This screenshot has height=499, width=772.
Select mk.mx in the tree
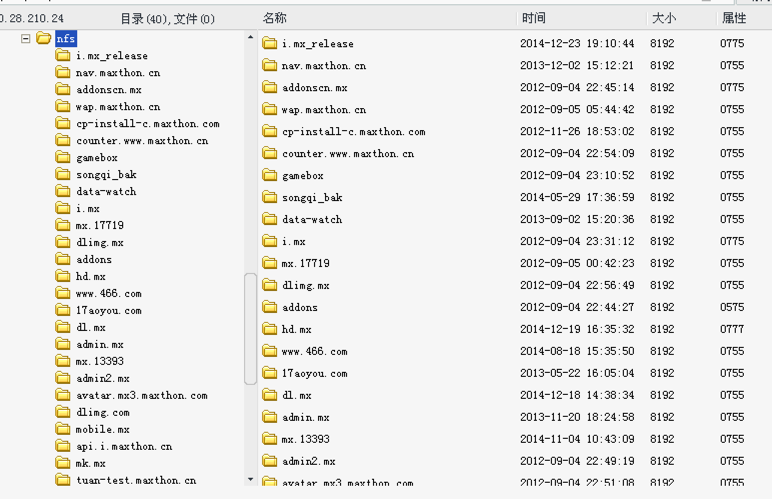(91, 463)
